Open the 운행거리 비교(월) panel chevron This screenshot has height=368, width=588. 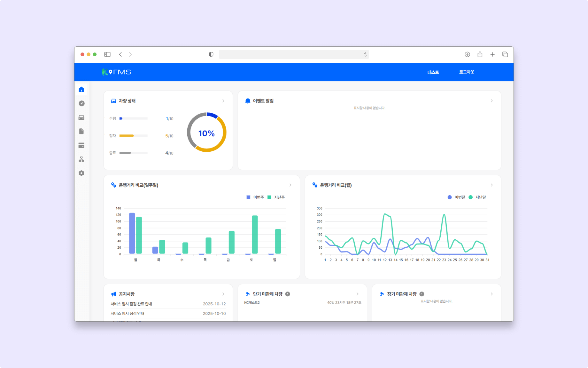pos(492,185)
